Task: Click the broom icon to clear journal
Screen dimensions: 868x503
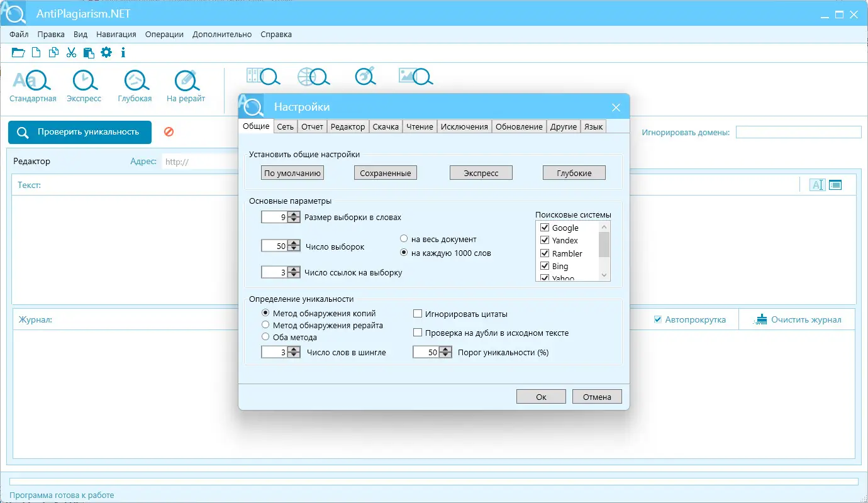Action: [x=761, y=319]
